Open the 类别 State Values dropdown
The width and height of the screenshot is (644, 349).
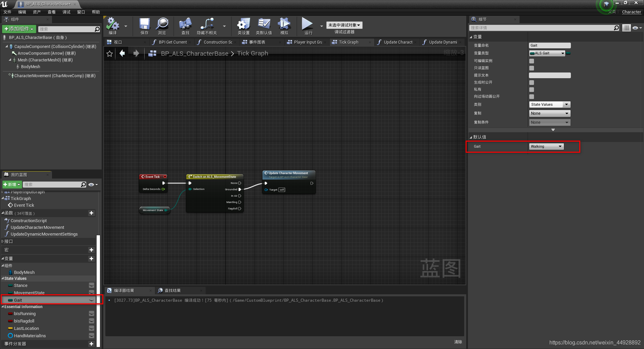tap(549, 104)
